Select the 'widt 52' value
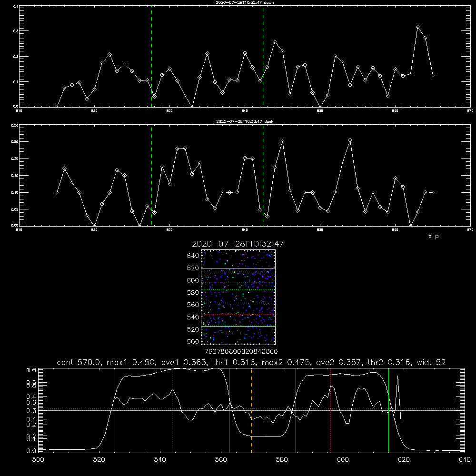The image size is (476, 476). [x=431, y=362]
